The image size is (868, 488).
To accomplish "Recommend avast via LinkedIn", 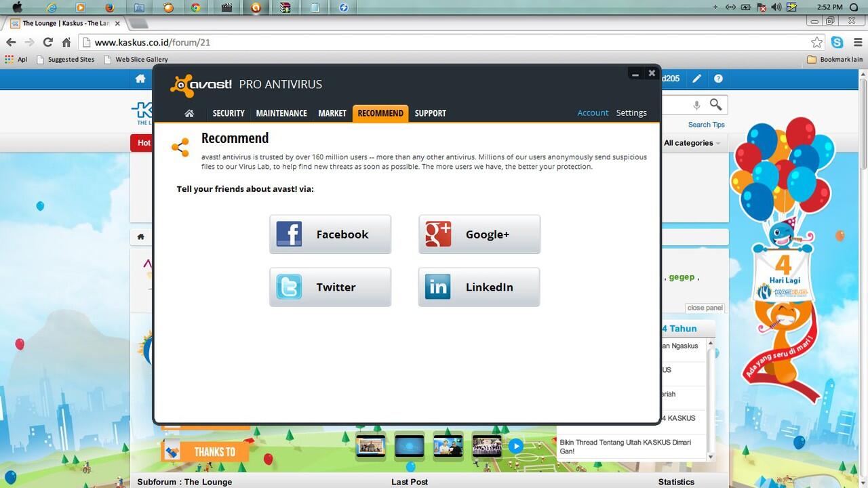I will 479,287.
